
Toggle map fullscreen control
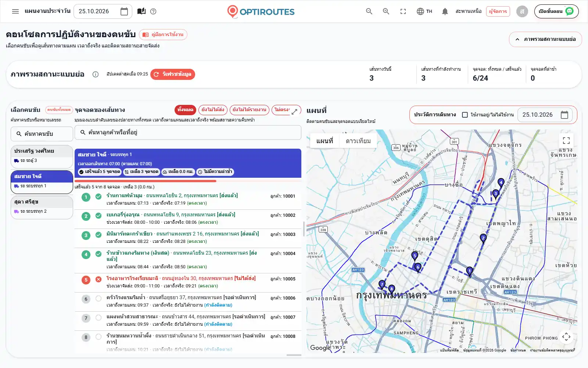(566, 140)
